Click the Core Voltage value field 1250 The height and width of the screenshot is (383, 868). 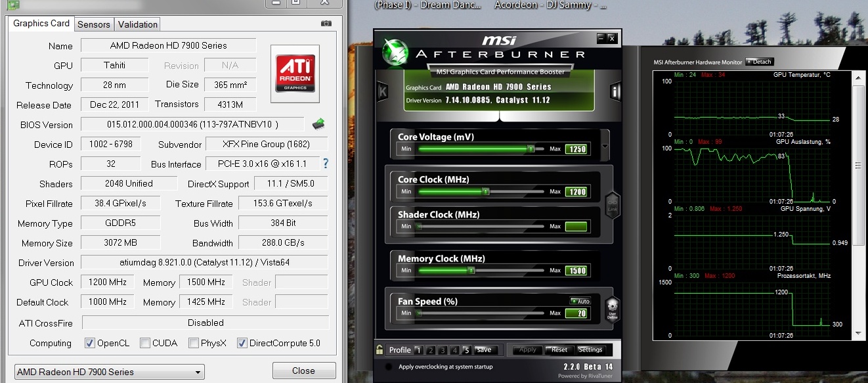(x=576, y=149)
